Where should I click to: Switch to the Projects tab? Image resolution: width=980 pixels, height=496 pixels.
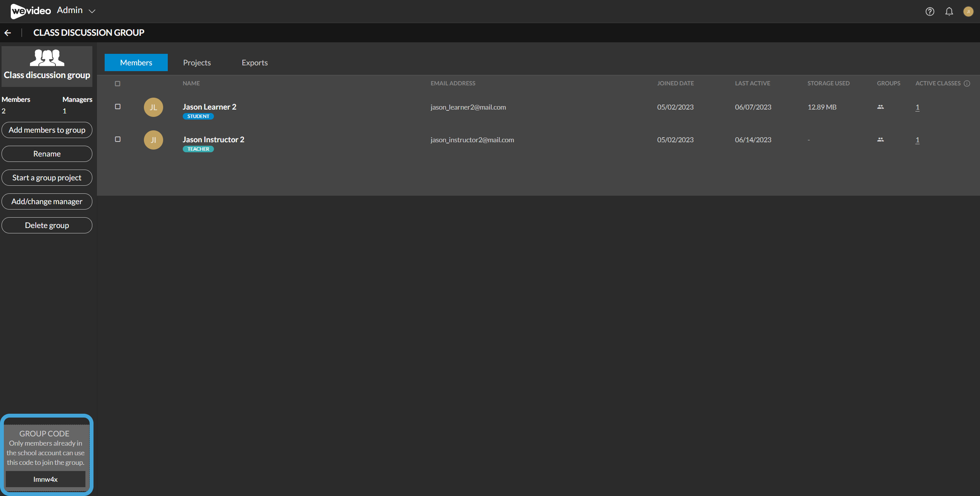(x=197, y=62)
